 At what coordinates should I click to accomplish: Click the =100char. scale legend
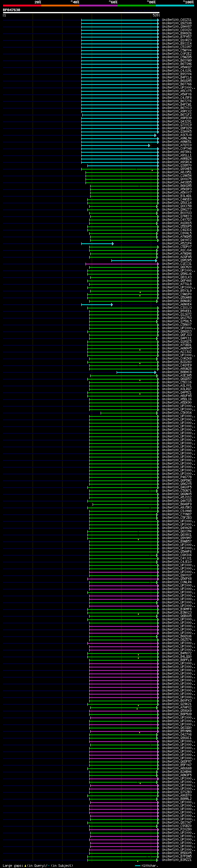[147, 866]
